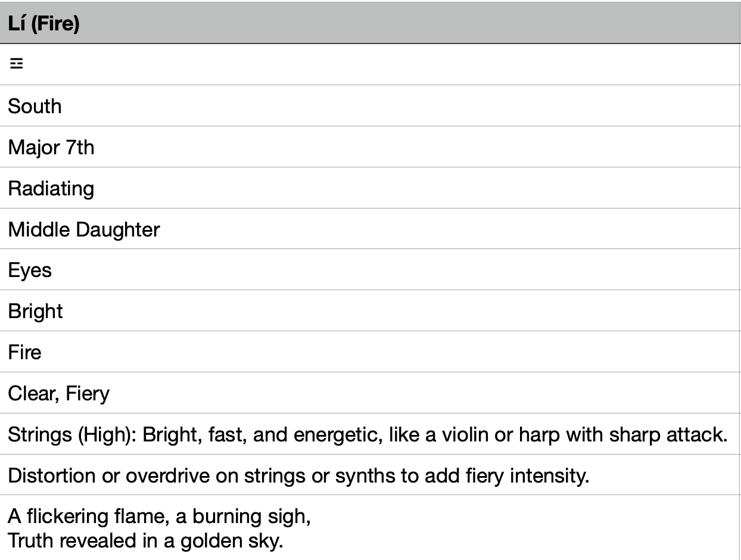The image size is (741, 560).
Task: Click the line 'Truth revealed in a golden sky'
Action: tap(145, 540)
